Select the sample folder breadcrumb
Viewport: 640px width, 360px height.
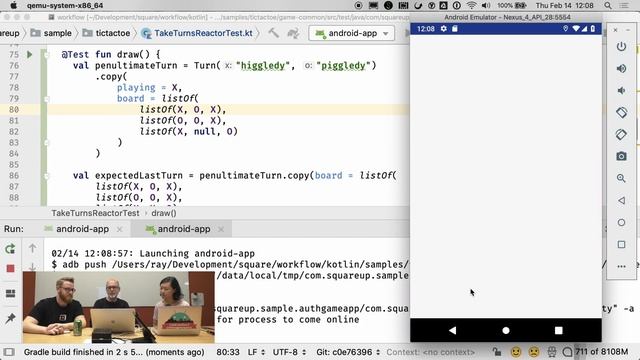point(51,33)
